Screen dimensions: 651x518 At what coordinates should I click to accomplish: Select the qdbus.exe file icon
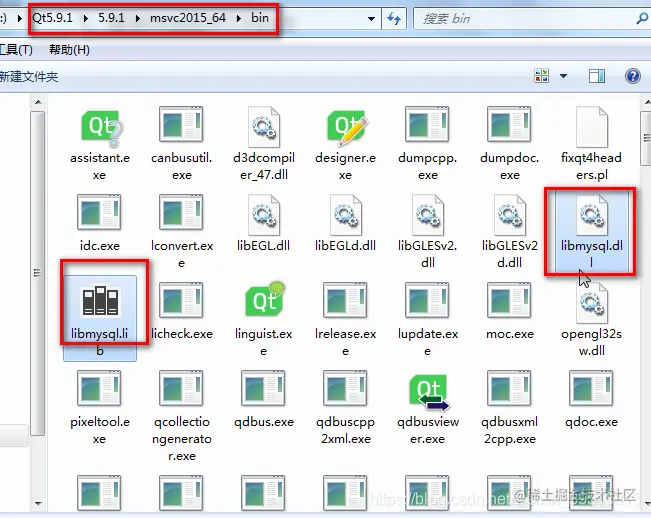(263, 388)
